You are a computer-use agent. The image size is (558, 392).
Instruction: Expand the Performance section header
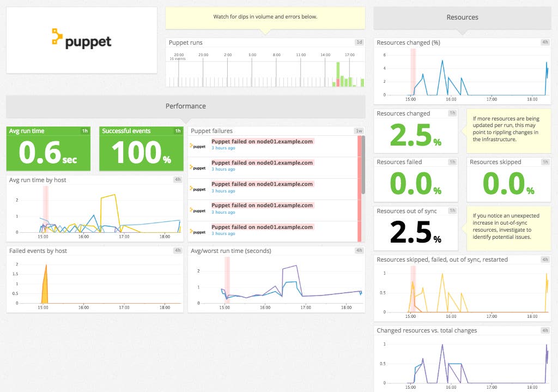point(185,106)
